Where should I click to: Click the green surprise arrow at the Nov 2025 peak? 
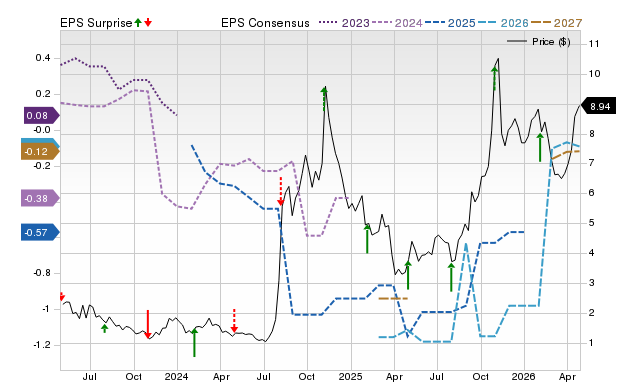tap(494, 78)
